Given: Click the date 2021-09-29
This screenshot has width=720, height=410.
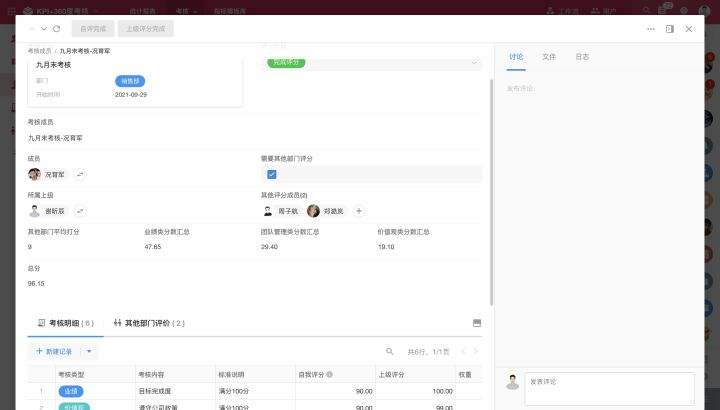Looking at the screenshot, I should pyautogui.click(x=131, y=95).
